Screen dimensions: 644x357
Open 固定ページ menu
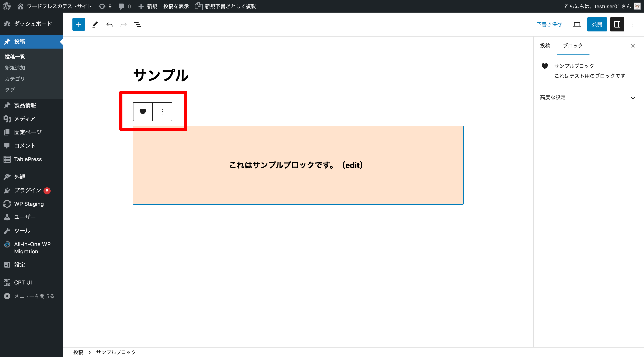31,132
